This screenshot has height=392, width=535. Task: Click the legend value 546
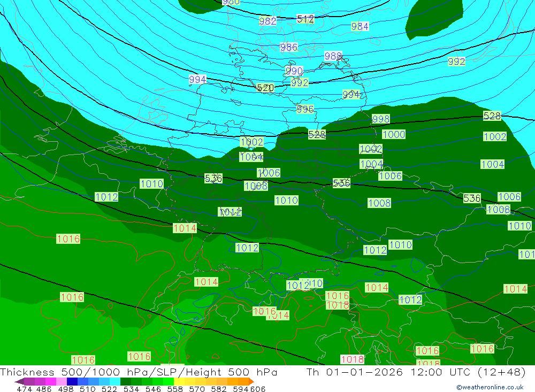pyautogui.click(x=153, y=389)
